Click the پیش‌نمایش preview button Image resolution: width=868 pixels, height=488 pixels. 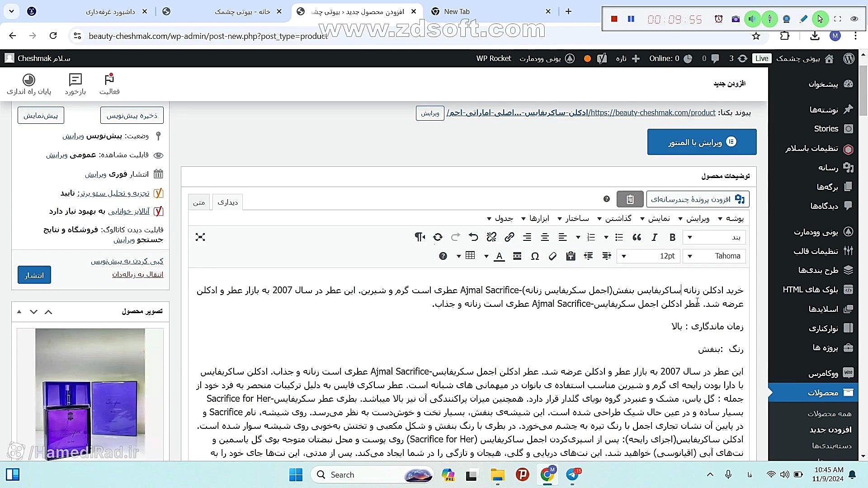[x=41, y=116]
